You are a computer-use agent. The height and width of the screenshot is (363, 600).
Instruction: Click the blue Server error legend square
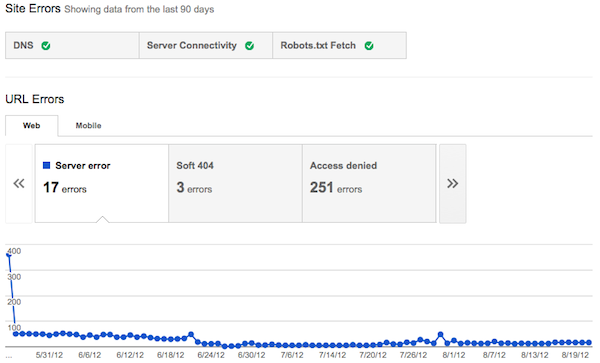click(x=47, y=165)
